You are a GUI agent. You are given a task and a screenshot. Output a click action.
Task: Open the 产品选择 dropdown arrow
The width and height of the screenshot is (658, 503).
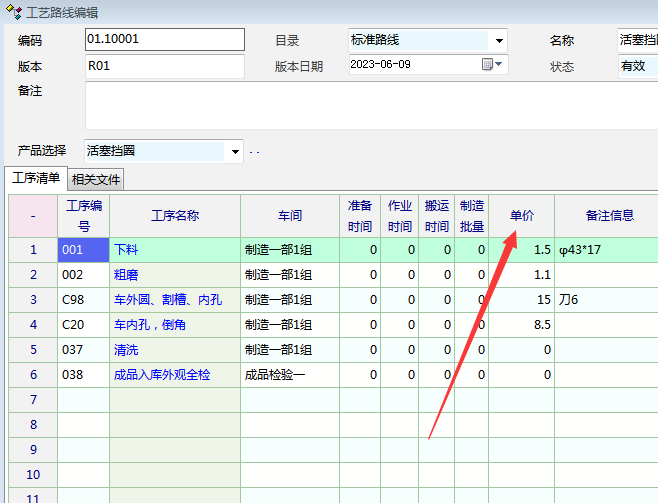[x=236, y=152]
